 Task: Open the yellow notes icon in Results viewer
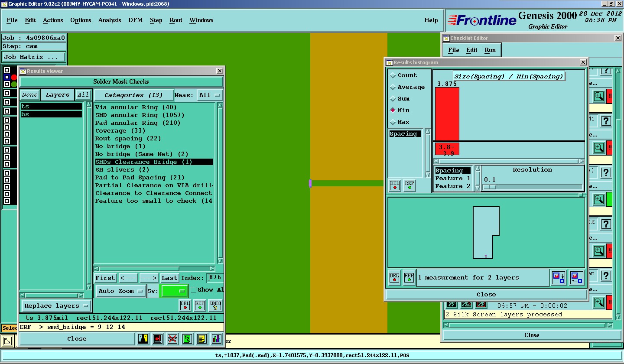(x=201, y=339)
